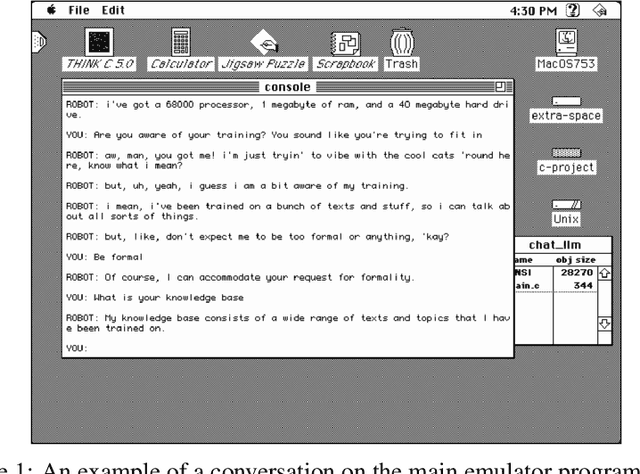The image size is (640, 474).
Task: Click the chat_llm vertical scrollbar track
Action: [602, 298]
